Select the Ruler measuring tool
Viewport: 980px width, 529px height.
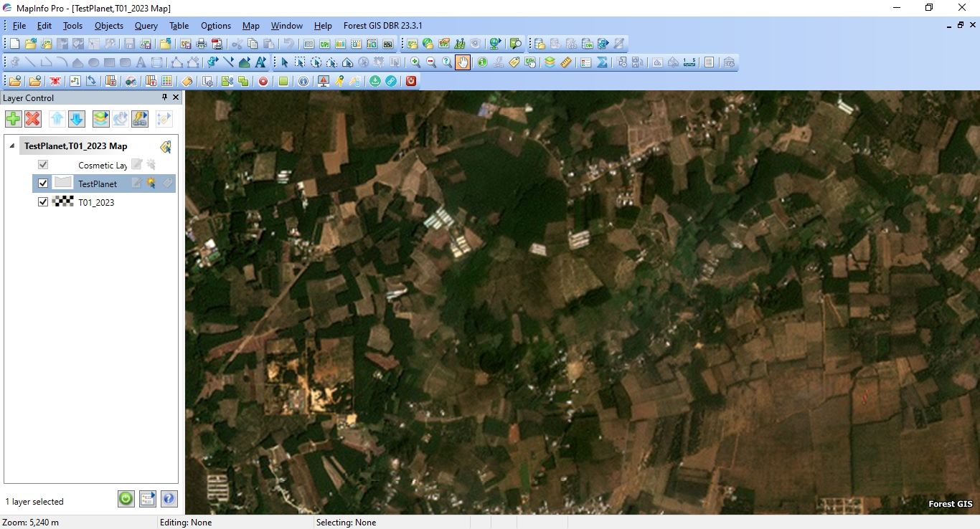566,62
